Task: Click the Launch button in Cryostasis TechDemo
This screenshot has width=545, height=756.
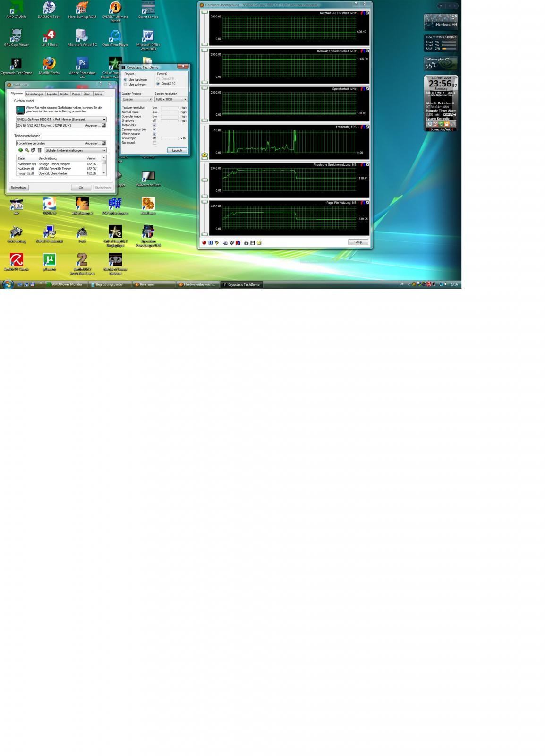Action: pyautogui.click(x=177, y=150)
